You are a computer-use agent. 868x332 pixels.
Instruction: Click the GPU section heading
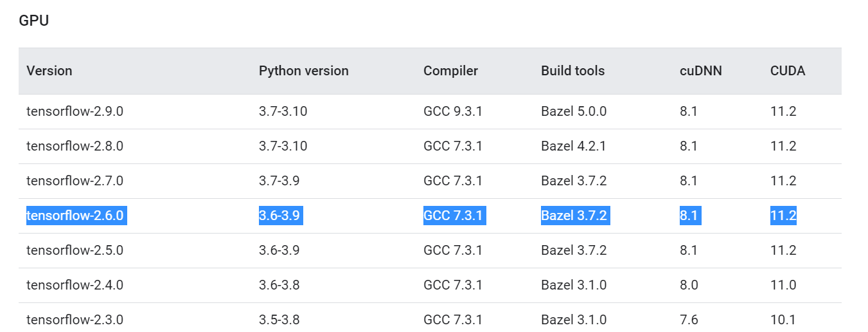[x=34, y=21]
